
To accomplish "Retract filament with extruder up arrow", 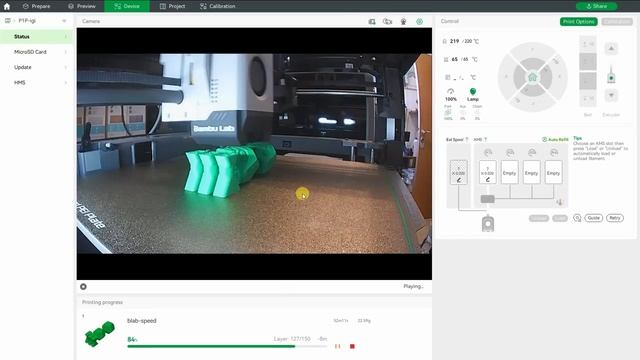I will pos(611,48).
